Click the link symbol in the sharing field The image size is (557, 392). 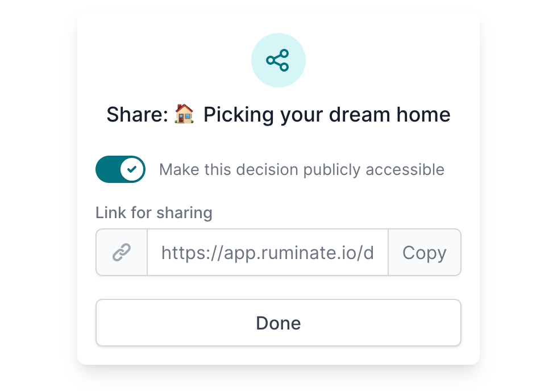[x=121, y=252]
